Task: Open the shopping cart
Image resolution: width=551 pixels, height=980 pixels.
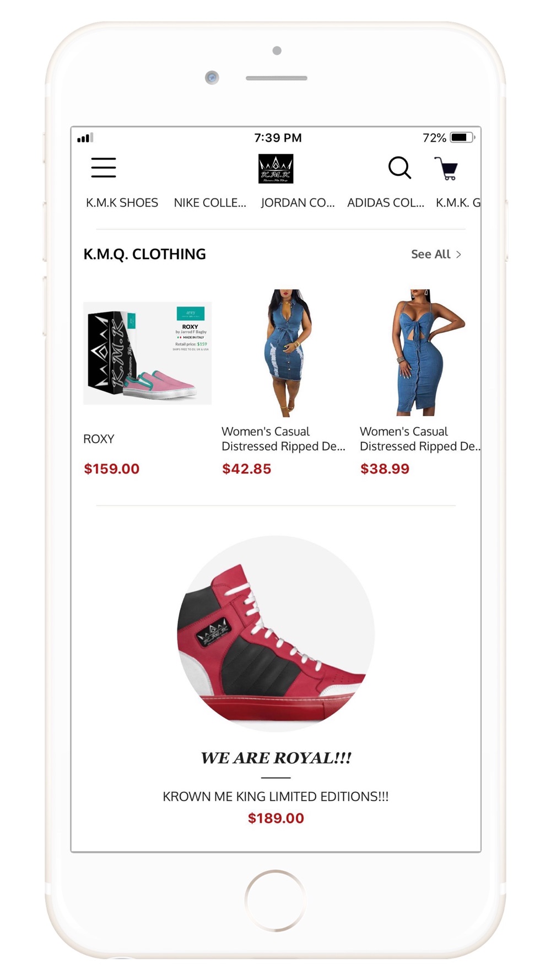Action: click(x=446, y=168)
